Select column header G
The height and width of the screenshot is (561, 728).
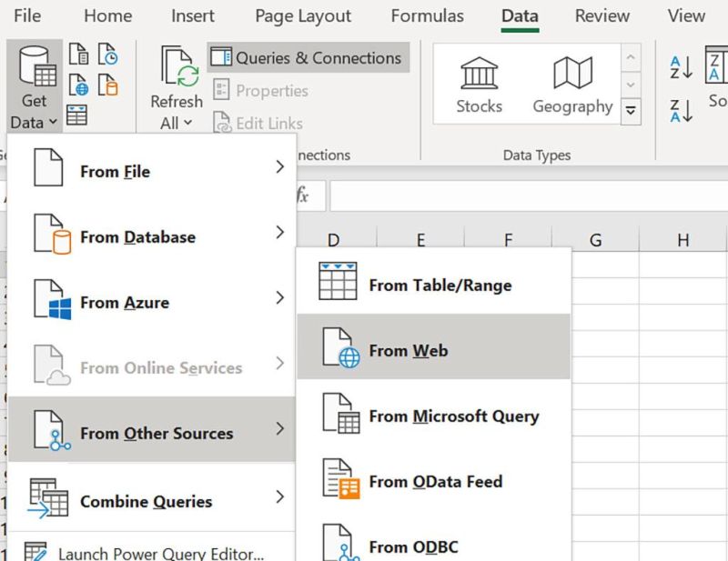pyautogui.click(x=595, y=239)
